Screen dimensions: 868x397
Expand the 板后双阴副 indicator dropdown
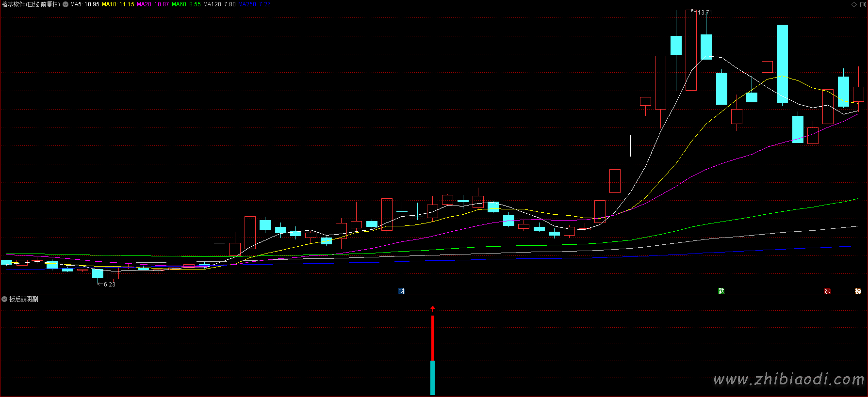click(4, 299)
